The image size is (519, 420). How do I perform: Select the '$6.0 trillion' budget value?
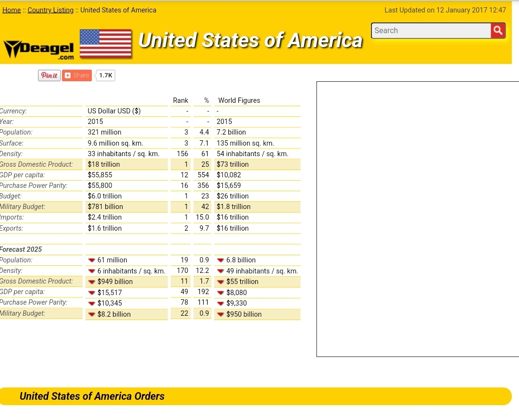click(x=105, y=196)
